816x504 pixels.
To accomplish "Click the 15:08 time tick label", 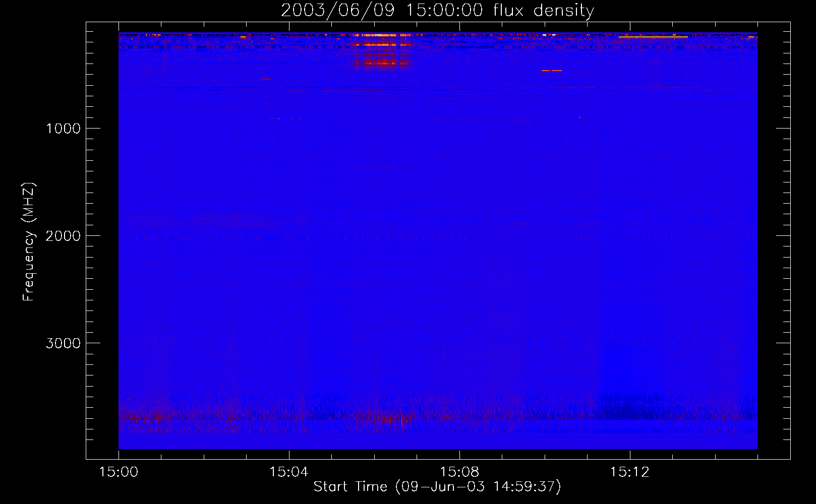I will [x=459, y=472].
